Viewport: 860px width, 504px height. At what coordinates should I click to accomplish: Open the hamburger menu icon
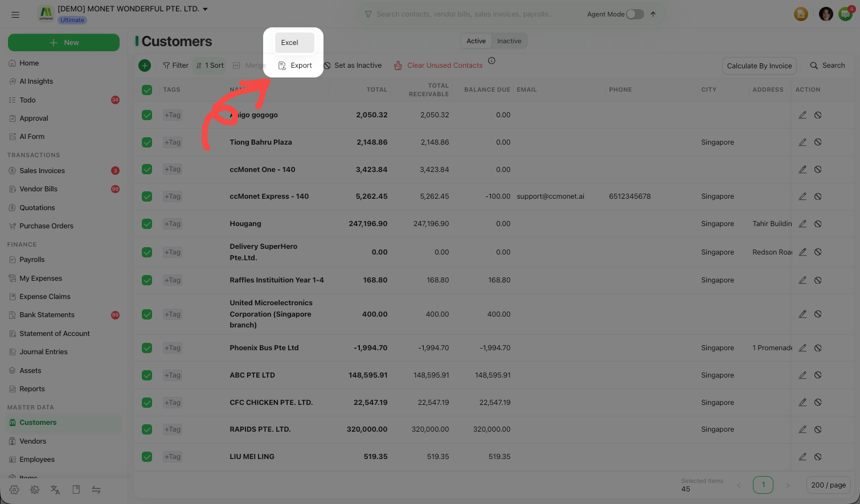[x=15, y=14]
